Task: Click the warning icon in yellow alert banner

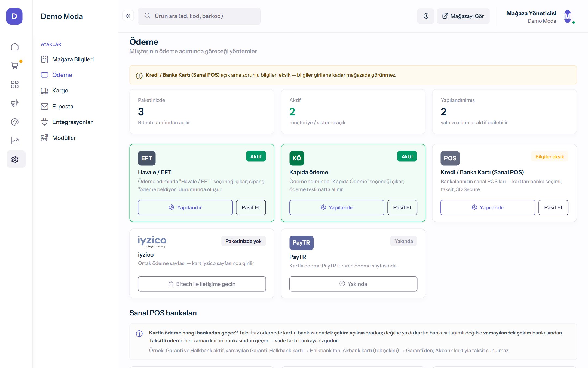Action: click(x=139, y=76)
